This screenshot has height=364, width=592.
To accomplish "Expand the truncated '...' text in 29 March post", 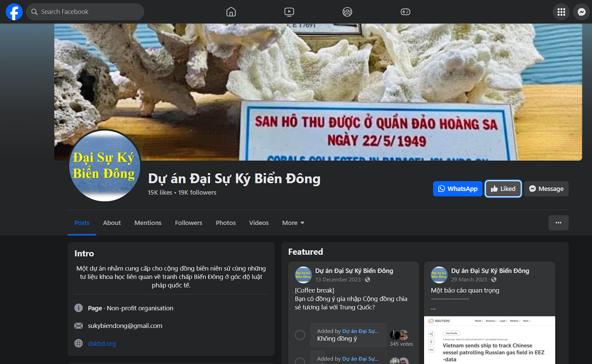I will [x=433, y=308].
